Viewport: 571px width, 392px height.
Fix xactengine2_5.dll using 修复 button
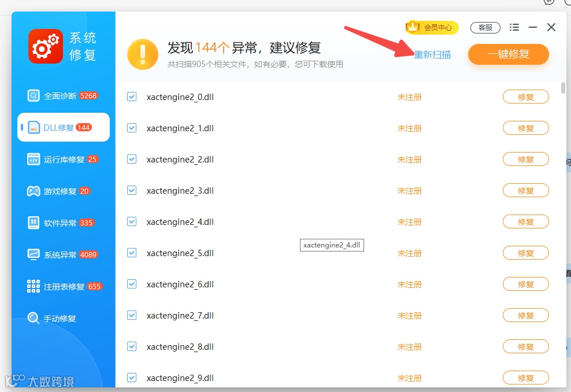pyautogui.click(x=525, y=253)
